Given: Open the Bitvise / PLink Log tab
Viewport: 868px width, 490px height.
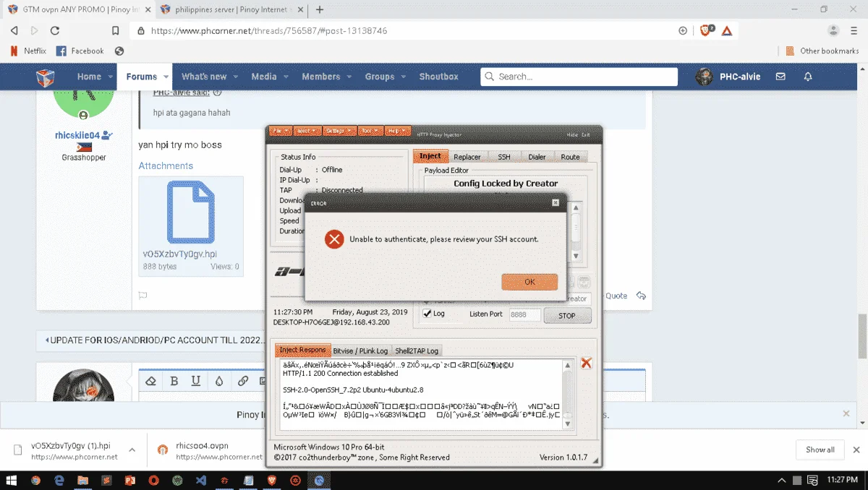Looking at the screenshot, I should tap(360, 351).
